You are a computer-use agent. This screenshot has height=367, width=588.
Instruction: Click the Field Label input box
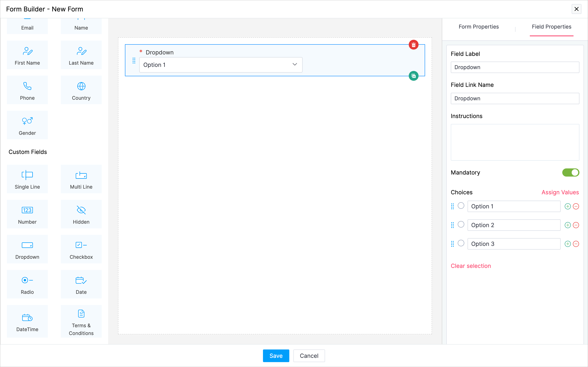(515, 67)
